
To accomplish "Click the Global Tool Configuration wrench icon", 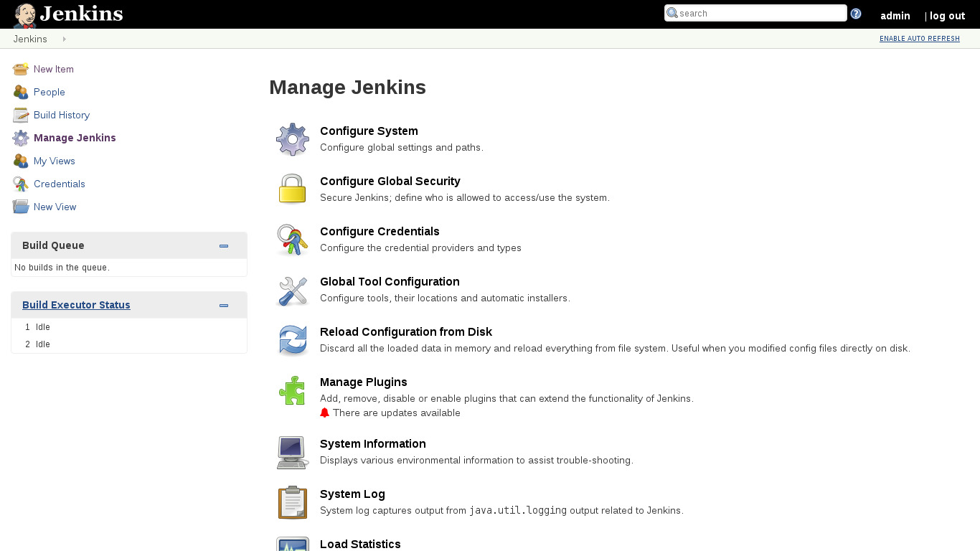I will [293, 291].
